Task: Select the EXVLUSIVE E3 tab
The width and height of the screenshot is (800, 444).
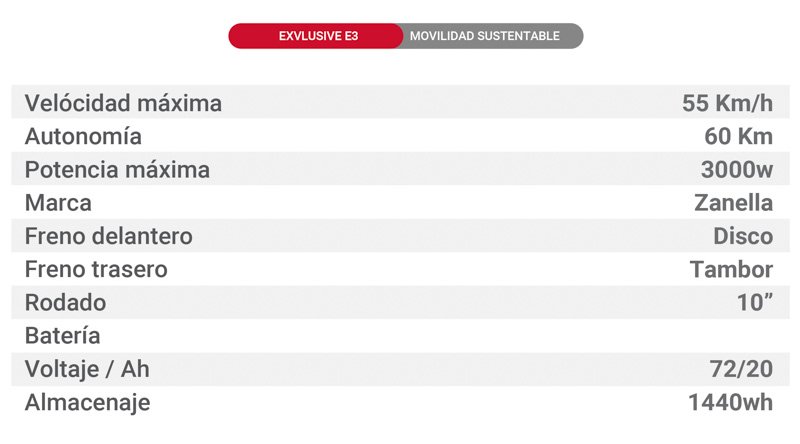Action: (x=318, y=37)
